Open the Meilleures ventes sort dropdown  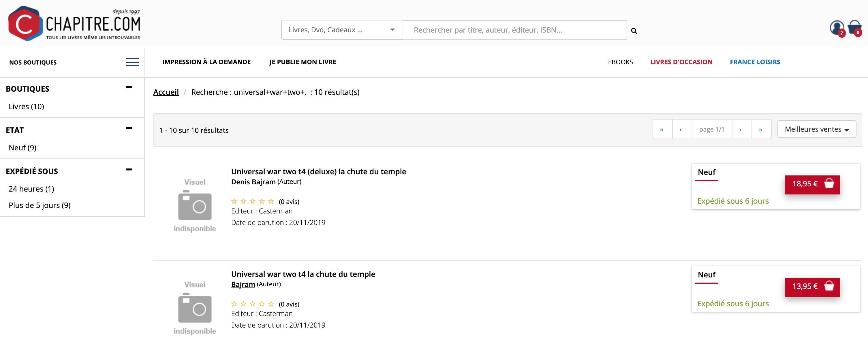coord(816,130)
